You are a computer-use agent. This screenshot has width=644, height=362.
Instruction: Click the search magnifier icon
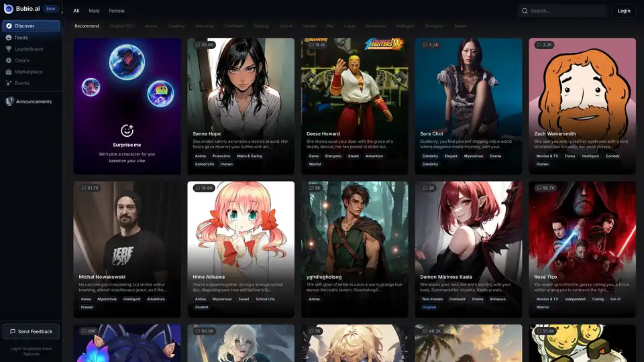[525, 11]
